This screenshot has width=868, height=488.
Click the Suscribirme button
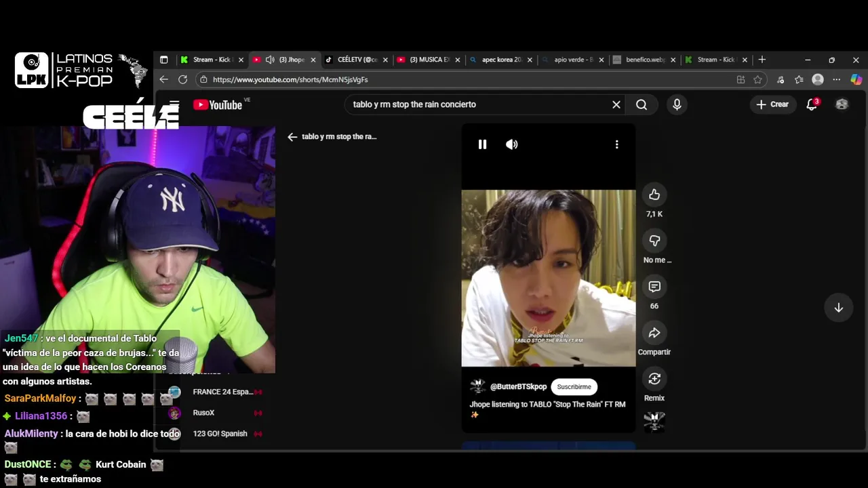[574, 387]
